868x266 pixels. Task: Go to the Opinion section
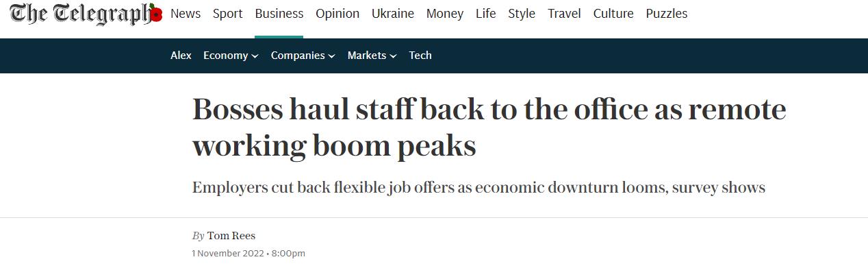click(x=337, y=14)
